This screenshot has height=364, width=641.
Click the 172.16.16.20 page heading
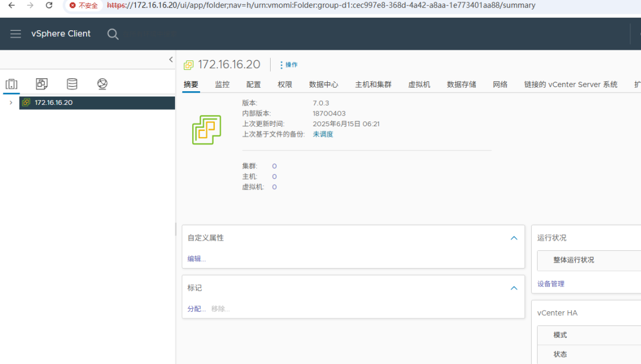point(229,65)
